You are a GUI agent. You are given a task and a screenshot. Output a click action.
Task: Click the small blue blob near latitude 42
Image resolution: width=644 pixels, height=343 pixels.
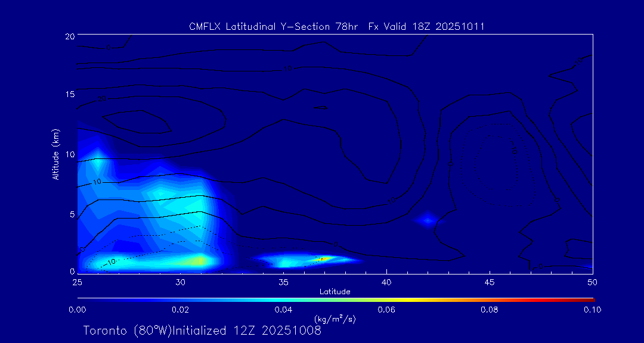click(428, 220)
